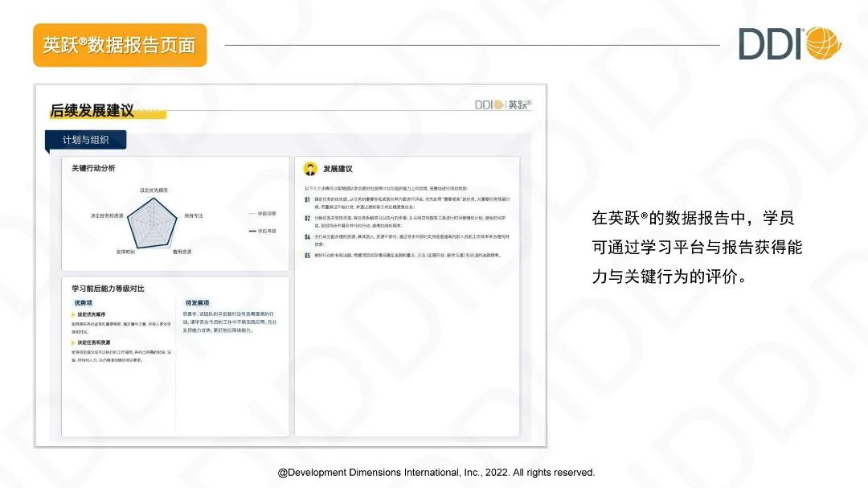Screen dimensions: 868x488
Task: Click radar axis label 安排时间
Action: (x=125, y=252)
